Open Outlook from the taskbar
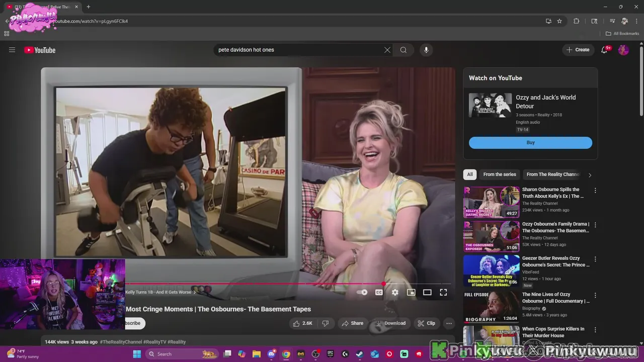Image resolution: width=644 pixels, height=362 pixels. [x=374, y=354]
